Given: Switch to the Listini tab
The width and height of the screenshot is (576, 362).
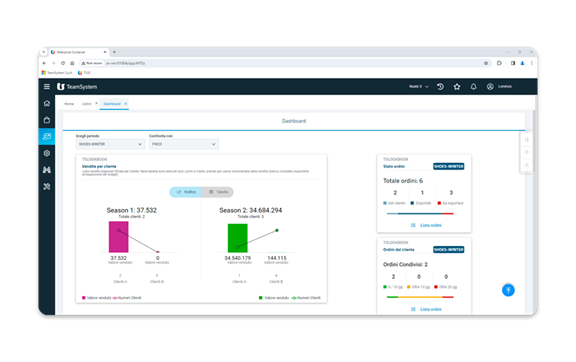Looking at the screenshot, I should (x=86, y=104).
